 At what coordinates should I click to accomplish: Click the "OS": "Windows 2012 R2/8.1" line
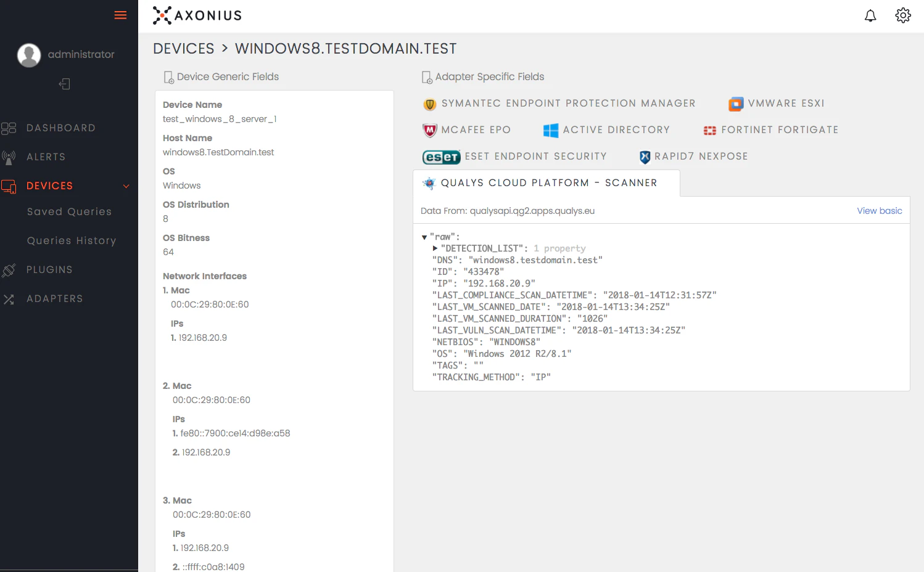pyautogui.click(x=502, y=354)
